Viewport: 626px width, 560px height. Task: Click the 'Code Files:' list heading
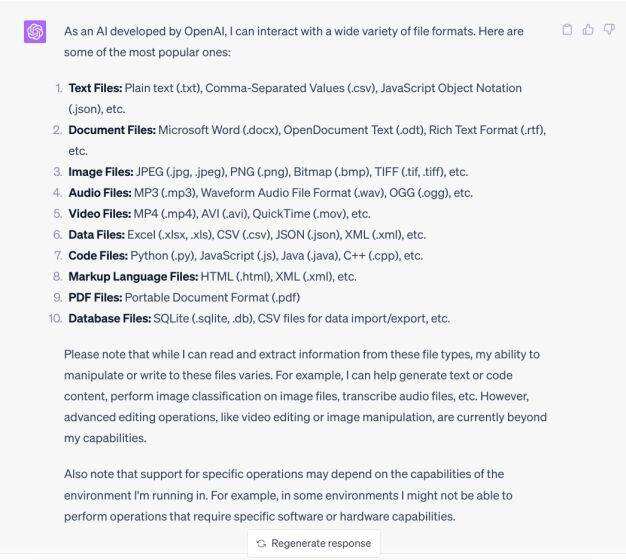pos(98,256)
